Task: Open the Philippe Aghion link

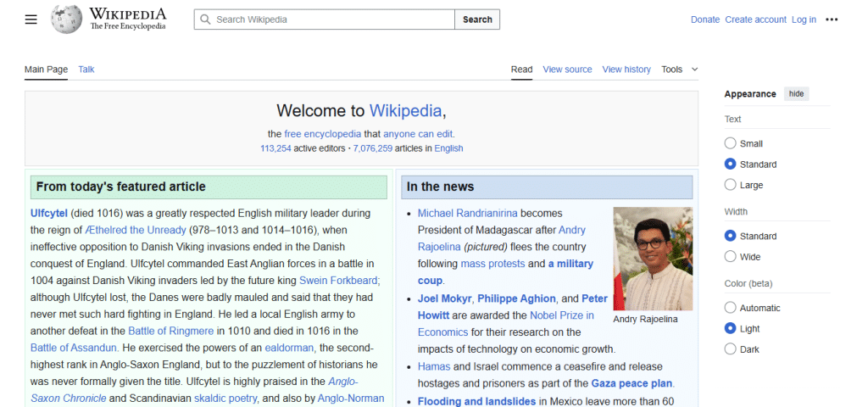Action: click(x=516, y=298)
